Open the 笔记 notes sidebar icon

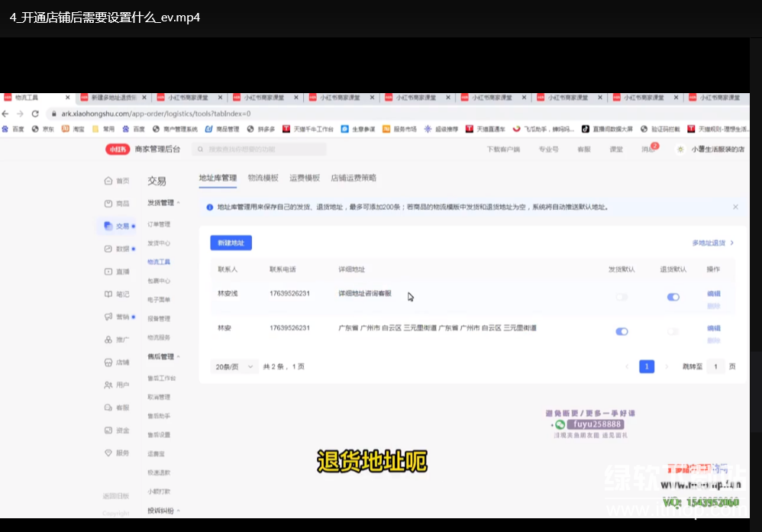point(108,294)
